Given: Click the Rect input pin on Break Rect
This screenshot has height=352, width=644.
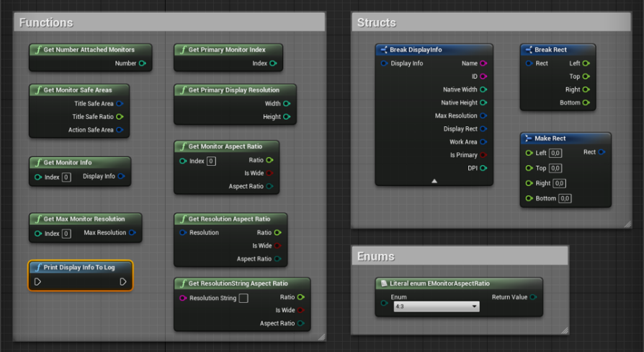Looking at the screenshot, I should coord(529,63).
